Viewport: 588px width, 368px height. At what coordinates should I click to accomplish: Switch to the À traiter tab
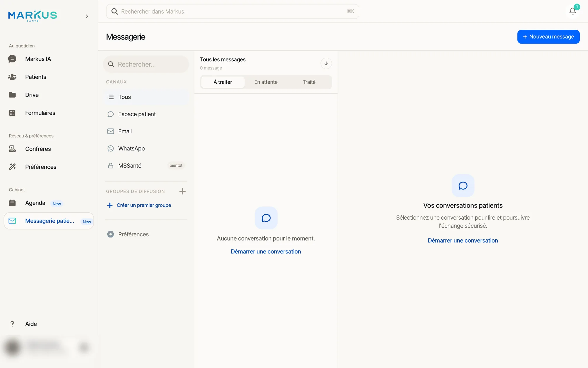click(x=223, y=82)
